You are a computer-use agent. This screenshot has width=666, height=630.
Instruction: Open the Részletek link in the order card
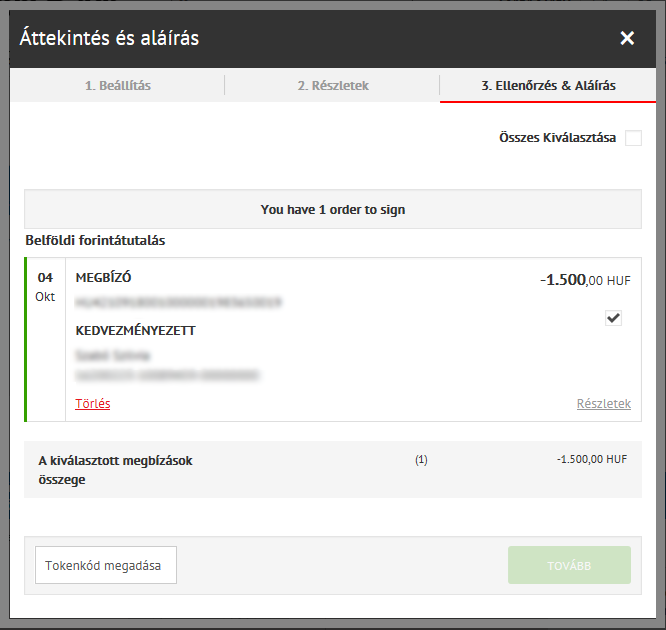[x=603, y=404]
